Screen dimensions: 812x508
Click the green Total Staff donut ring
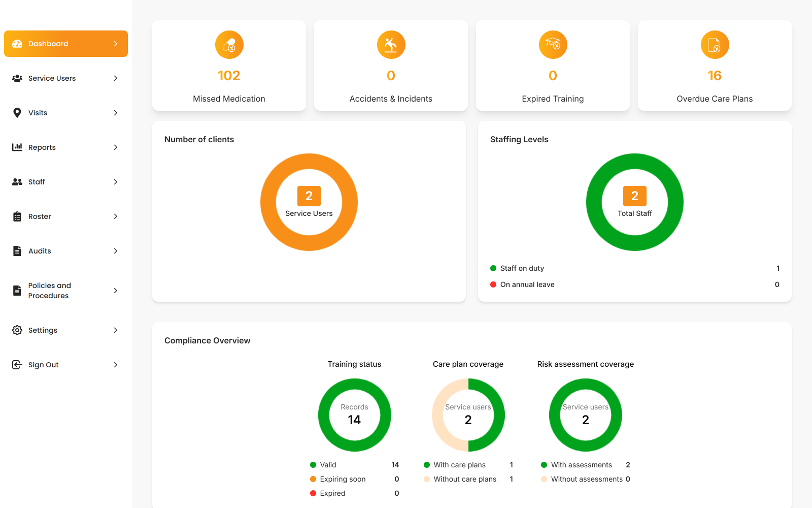(x=634, y=160)
